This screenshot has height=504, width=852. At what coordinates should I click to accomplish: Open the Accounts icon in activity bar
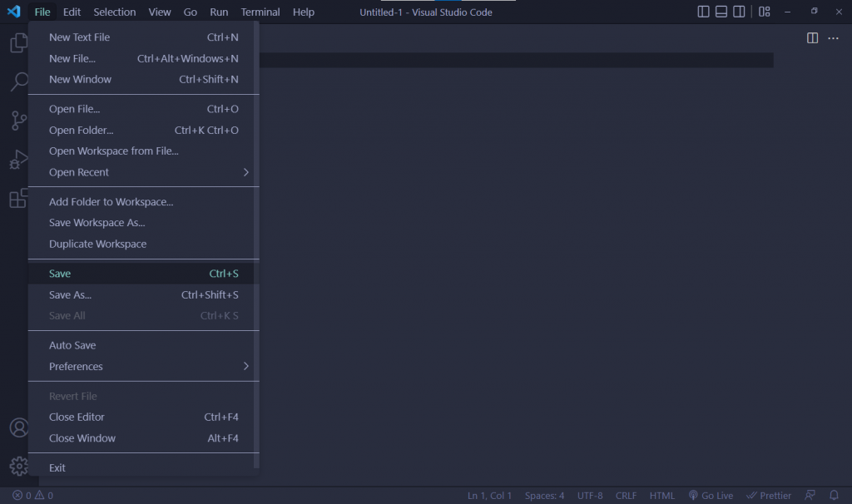(18, 428)
